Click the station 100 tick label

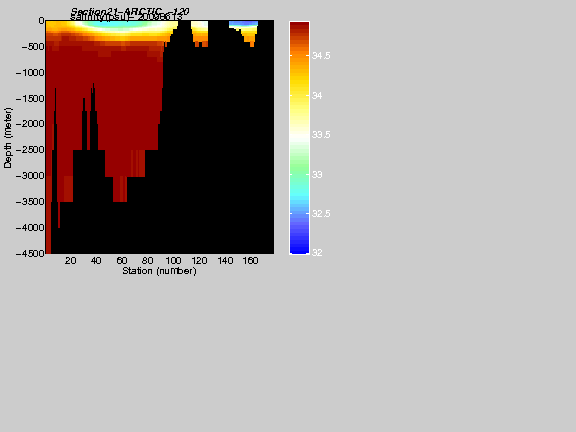[x=173, y=261]
